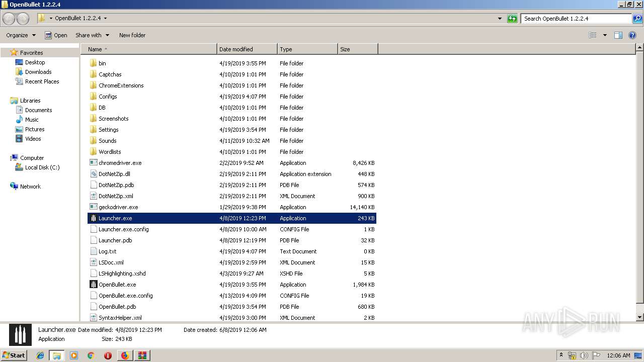Viewport: 644px width, 362px height.
Task: Open Firefox from the taskbar
Action: click(125, 355)
